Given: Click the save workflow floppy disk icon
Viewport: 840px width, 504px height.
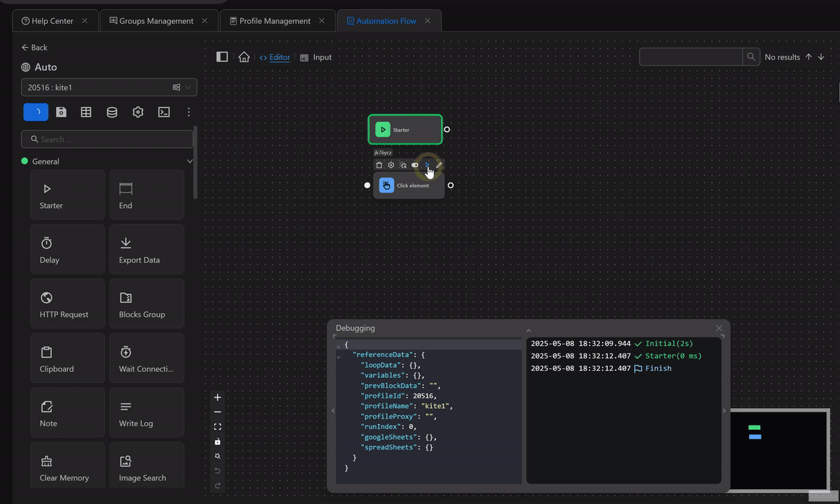Looking at the screenshot, I should click(x=61, y=112).
